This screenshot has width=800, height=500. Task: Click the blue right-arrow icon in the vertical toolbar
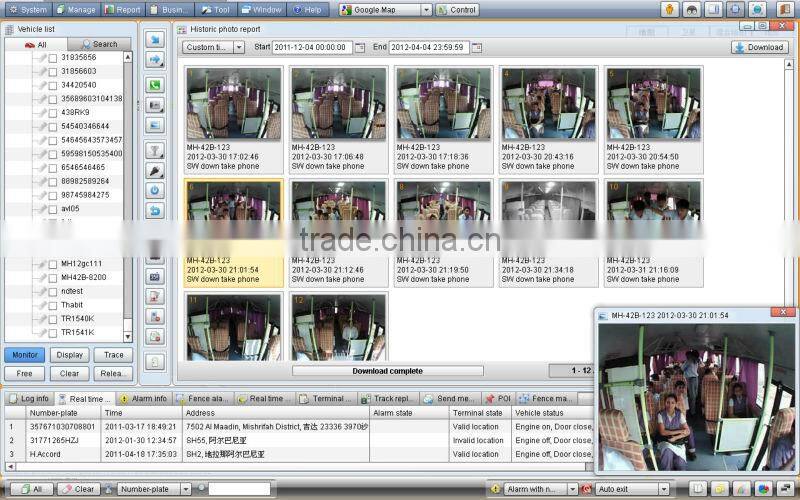pyautogui.click(x=155, y=60)
